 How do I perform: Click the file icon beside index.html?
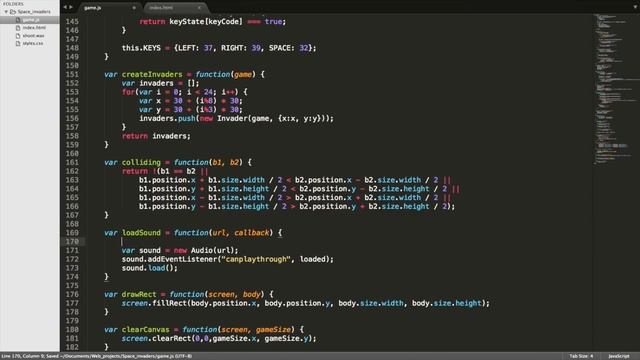point(18,28)
